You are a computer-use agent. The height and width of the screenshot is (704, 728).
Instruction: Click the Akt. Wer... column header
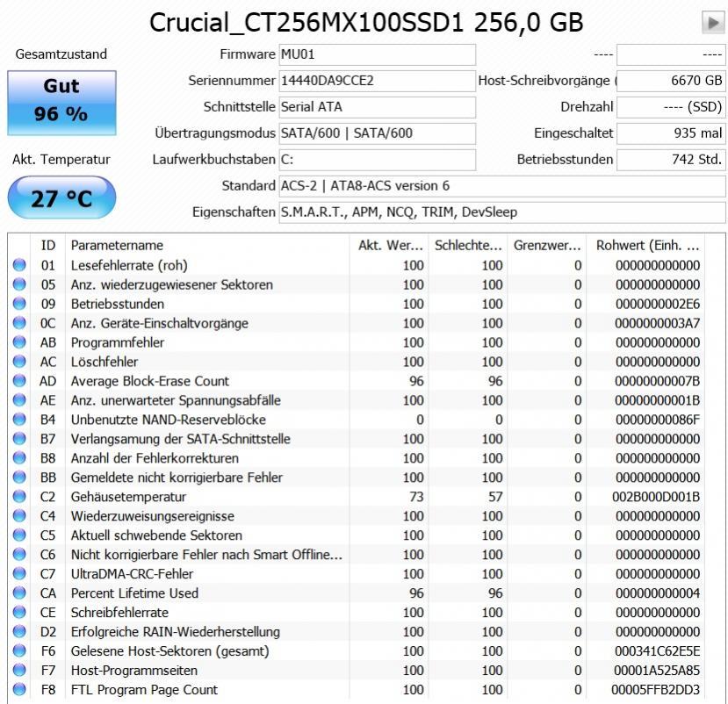(389, 246)
